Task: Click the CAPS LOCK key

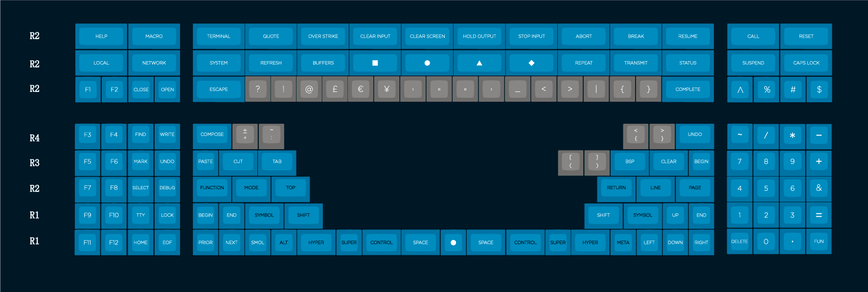Action: click(x=806, y=63)
